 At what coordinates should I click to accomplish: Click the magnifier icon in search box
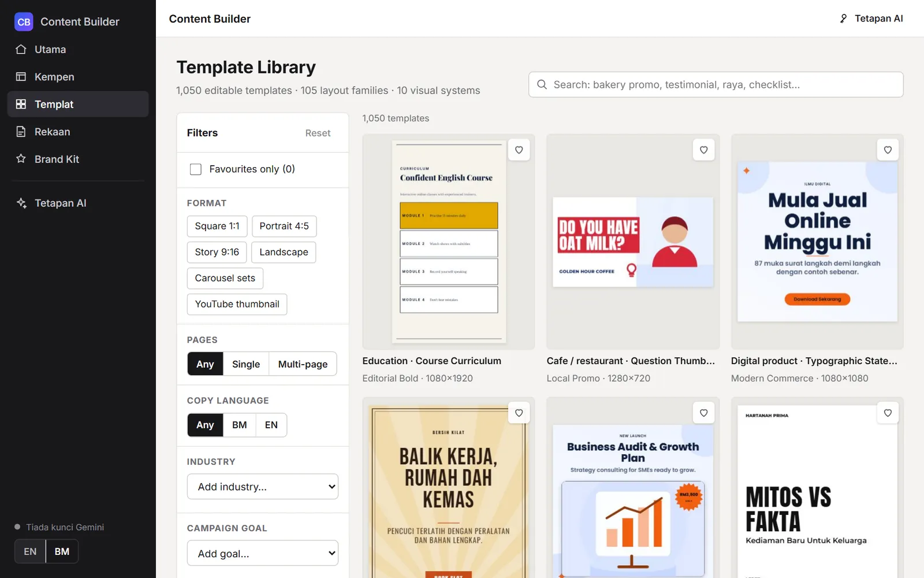pyautogui.click(x=542, y=84)
